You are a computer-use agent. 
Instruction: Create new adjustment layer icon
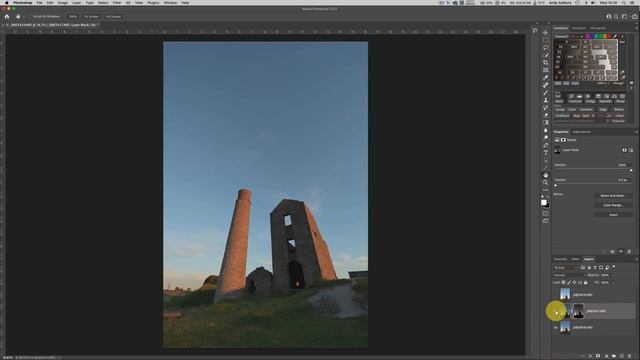606,356
